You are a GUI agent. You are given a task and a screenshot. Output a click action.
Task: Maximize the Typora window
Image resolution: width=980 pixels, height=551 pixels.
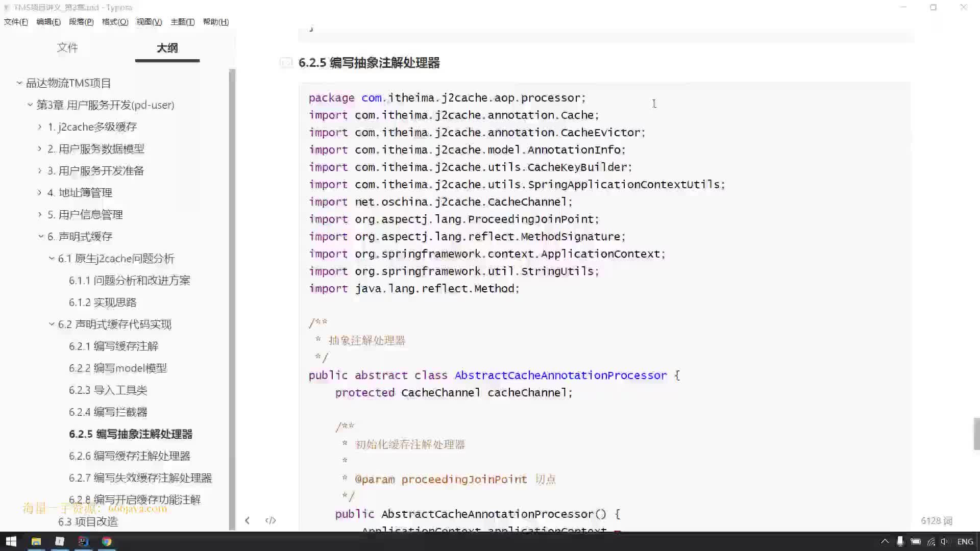tap(933, 7)
